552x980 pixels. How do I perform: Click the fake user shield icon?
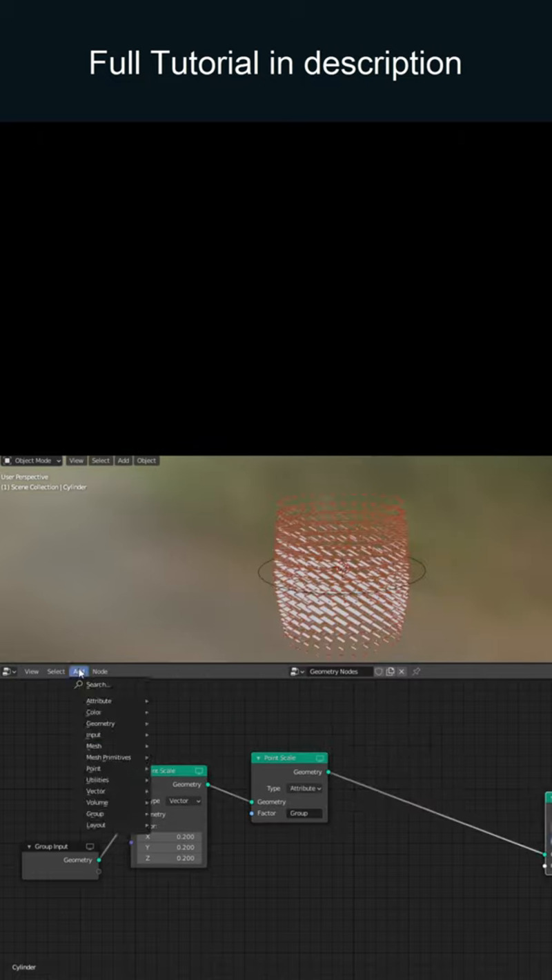pyautogui.click(x=379, y=672)
